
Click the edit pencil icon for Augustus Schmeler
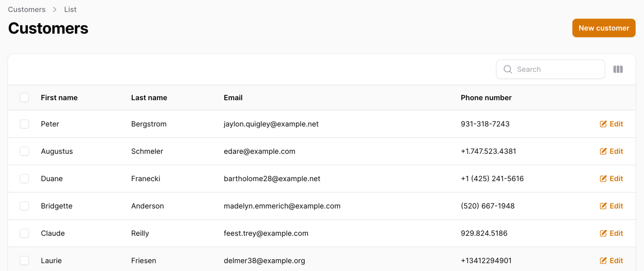tap(603, 151)
